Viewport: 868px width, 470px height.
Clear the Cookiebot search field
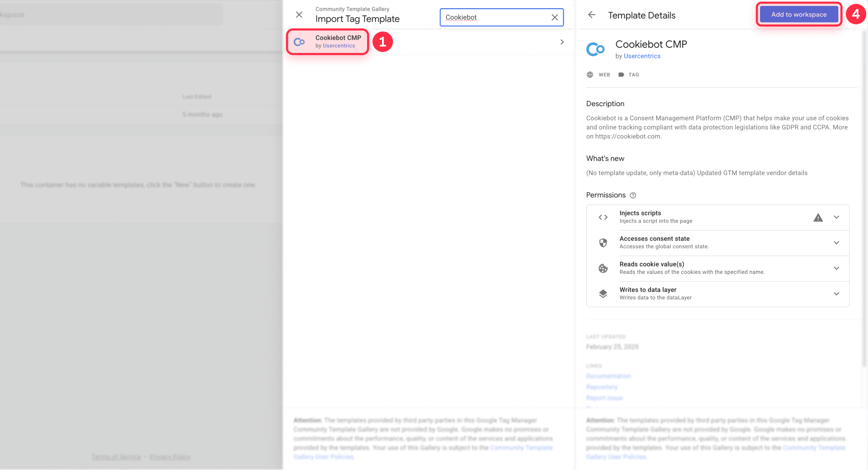(x=555, y=18)
